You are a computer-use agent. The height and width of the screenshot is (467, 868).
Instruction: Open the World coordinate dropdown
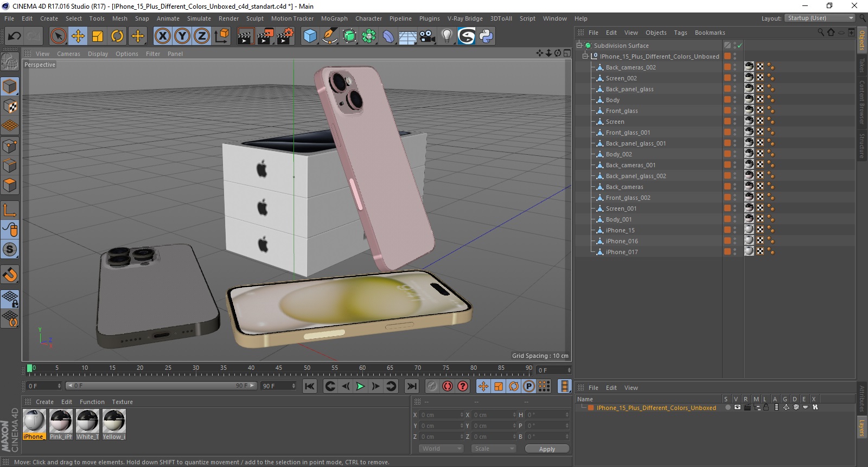click(441, 449)
